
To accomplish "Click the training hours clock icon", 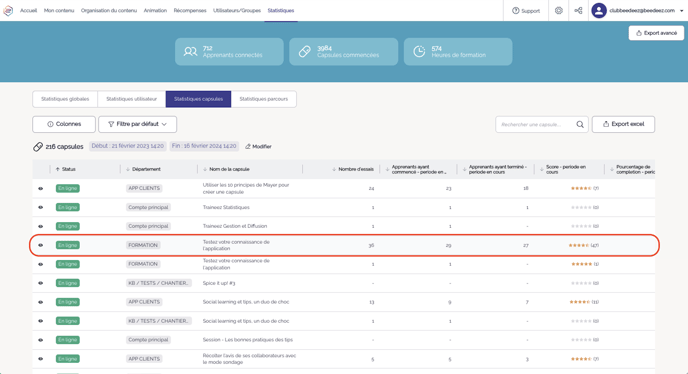I will tap(419, 52).
